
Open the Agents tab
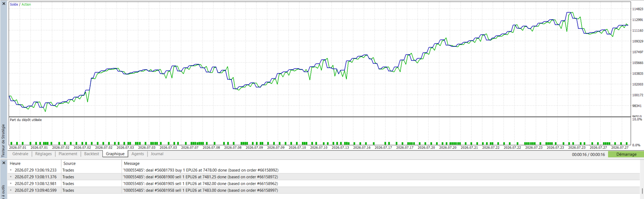point(138,154)
